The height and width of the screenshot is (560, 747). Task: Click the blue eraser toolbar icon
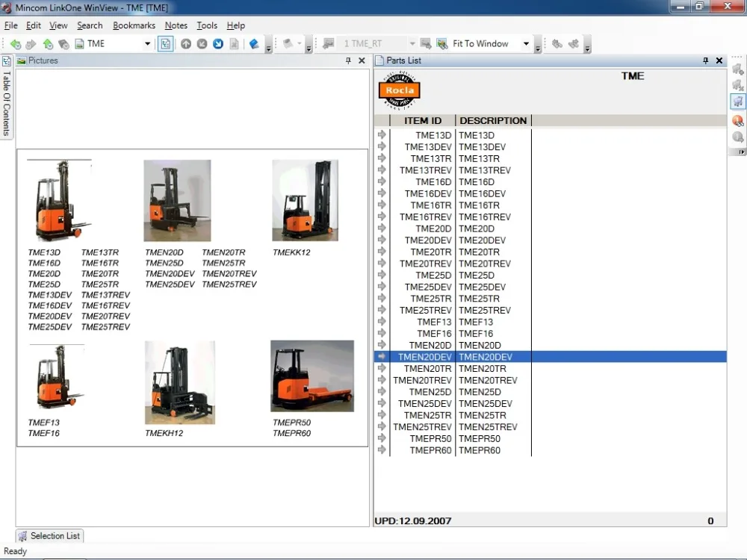click(x=252, y=43)
